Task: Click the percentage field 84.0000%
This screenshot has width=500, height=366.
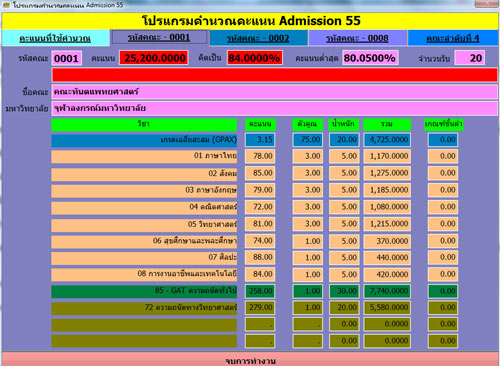Action: pos(255,58)
